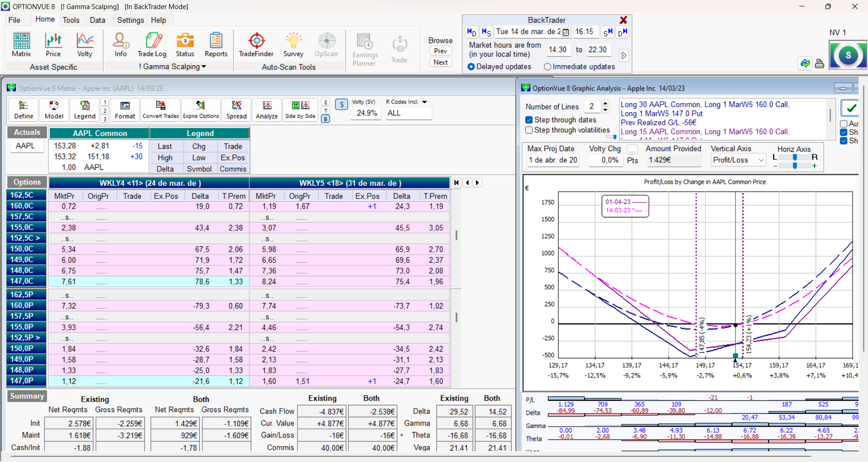868x462 pixels.
Task: Toggle Step through dates checkbox
Action: click(x=529, y=120)
